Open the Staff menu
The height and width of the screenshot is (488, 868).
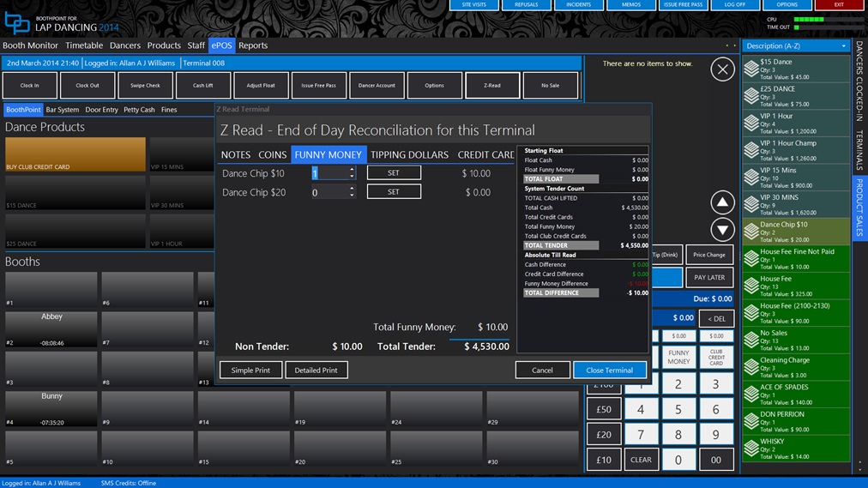[x=196, y=45]
